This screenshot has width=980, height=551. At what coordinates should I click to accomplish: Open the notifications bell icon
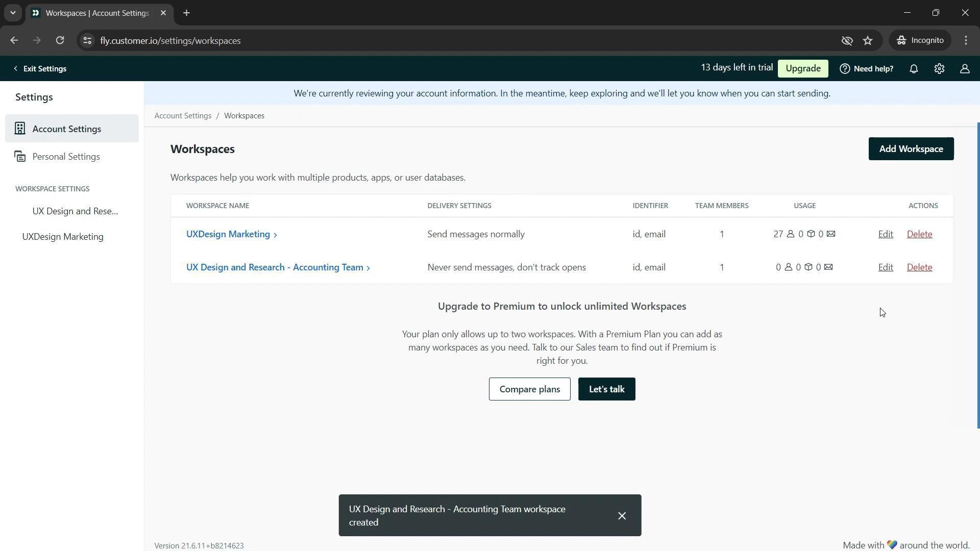[x=914, y=69]
